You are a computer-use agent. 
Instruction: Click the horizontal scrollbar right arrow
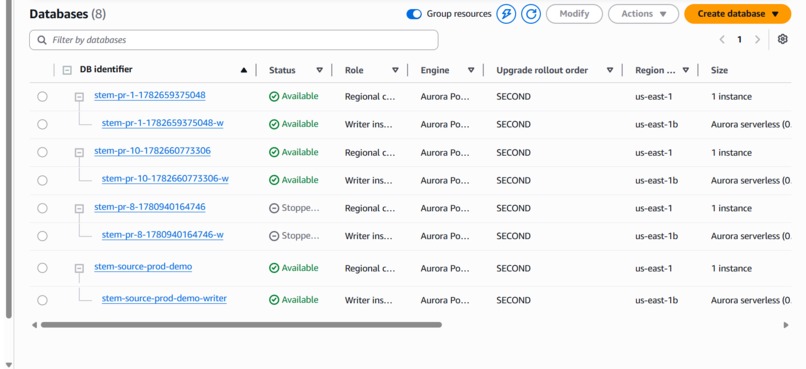(785, 325)
